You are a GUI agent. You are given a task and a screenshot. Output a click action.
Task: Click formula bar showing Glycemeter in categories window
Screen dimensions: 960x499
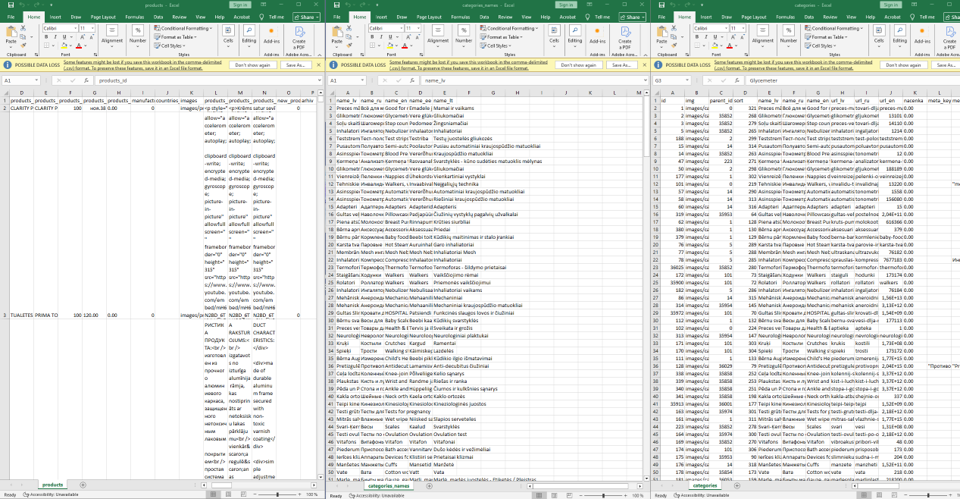852,80
